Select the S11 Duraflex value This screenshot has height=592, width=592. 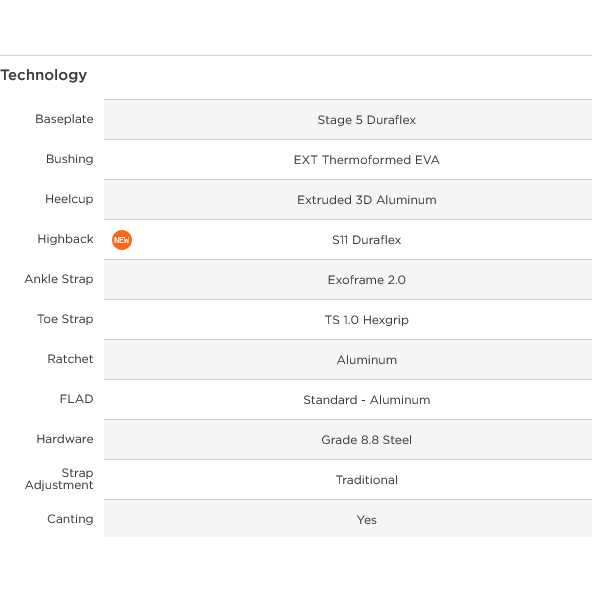pyautogui.click(x=367, y=240)
